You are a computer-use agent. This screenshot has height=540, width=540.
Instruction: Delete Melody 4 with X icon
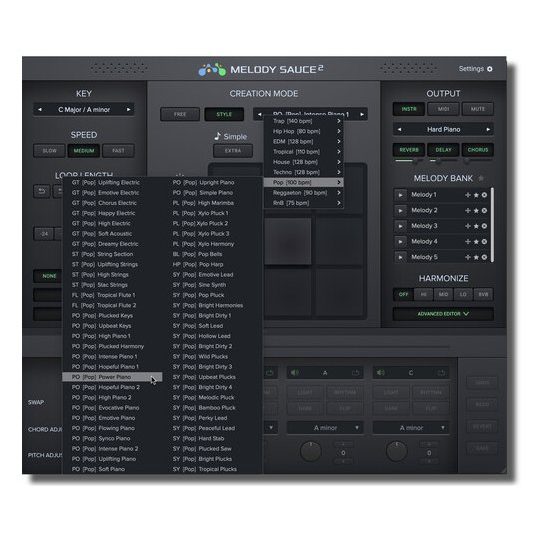[484, 241]
